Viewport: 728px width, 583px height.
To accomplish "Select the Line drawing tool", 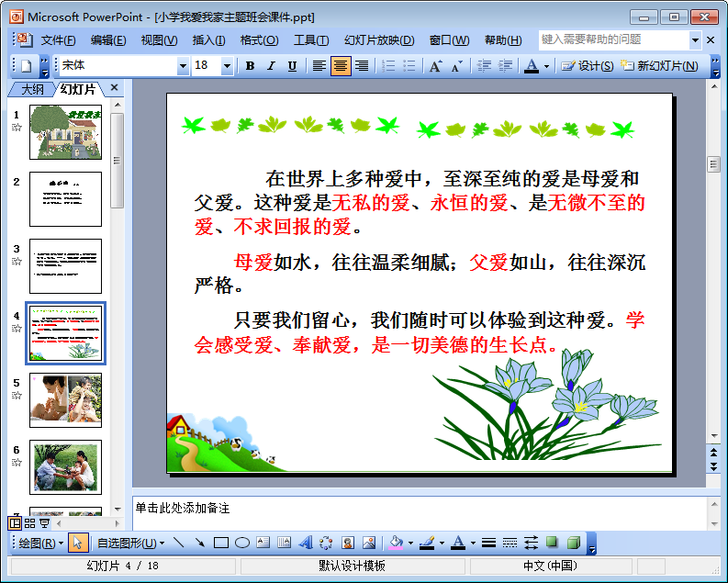I will click(178, 543).
